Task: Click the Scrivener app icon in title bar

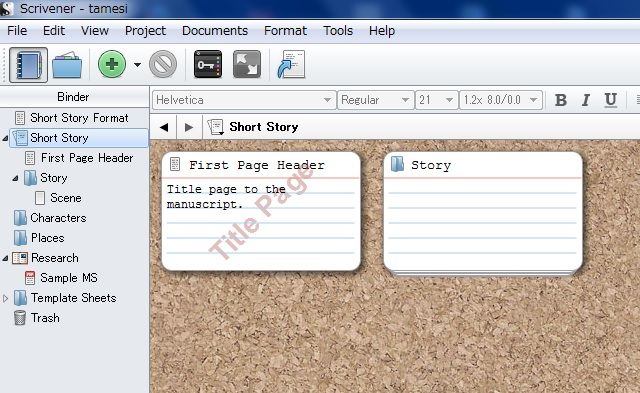Action: (7, 8)
